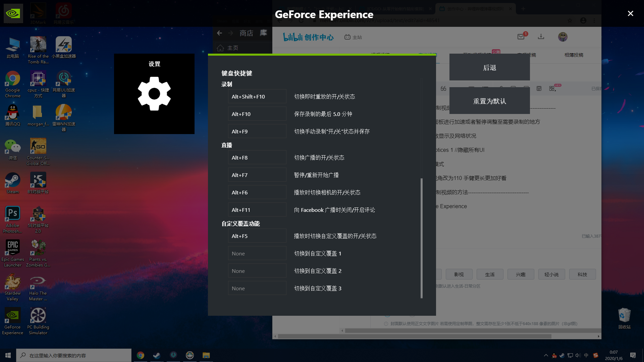Click the None field for 自定义覆盖 1
This screenshot has width=644, height=362.
click(x=257, y=253)
